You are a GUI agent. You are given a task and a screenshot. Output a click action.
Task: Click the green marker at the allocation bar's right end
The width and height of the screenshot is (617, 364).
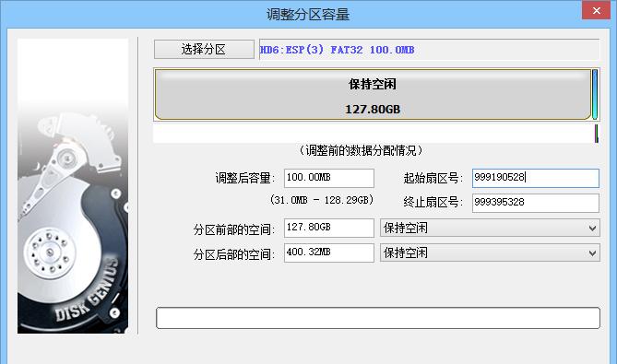597,134
